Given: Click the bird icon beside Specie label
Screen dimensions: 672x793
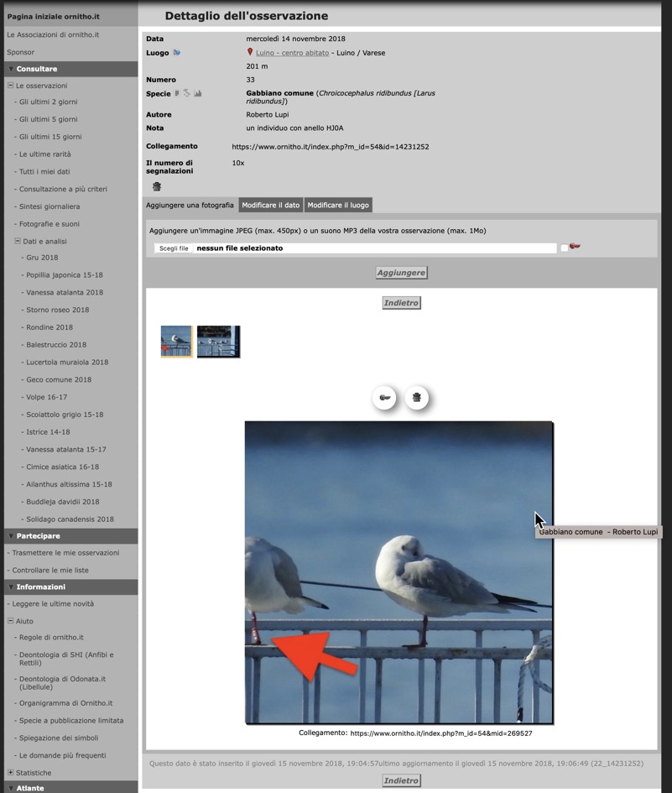Looking at the screenshot, I should pyautogui.click(x=187, y=93).
